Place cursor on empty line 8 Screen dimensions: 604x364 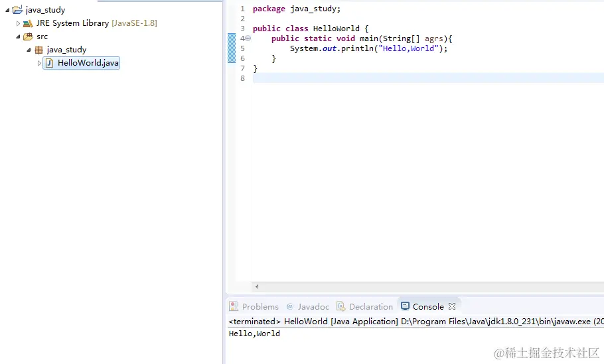tap(428, 78)
